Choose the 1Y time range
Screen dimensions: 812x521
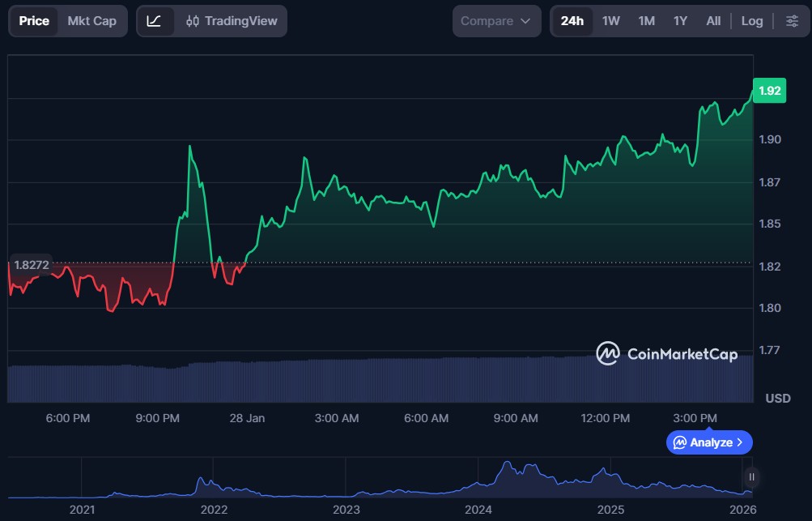pyautogui.click(x=680, y=21)
